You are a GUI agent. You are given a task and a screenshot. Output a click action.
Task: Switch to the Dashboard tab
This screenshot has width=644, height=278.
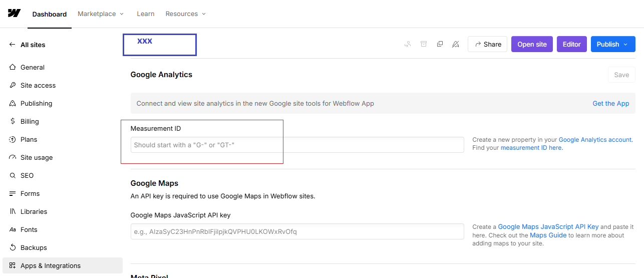pos(50,14)
